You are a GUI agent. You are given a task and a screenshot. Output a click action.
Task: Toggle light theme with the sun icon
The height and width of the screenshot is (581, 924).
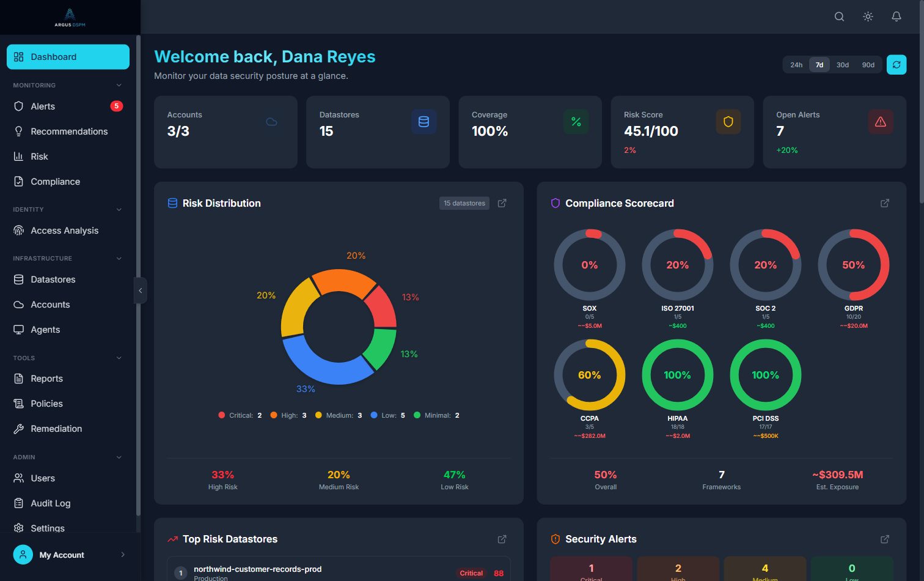point(868,17)
